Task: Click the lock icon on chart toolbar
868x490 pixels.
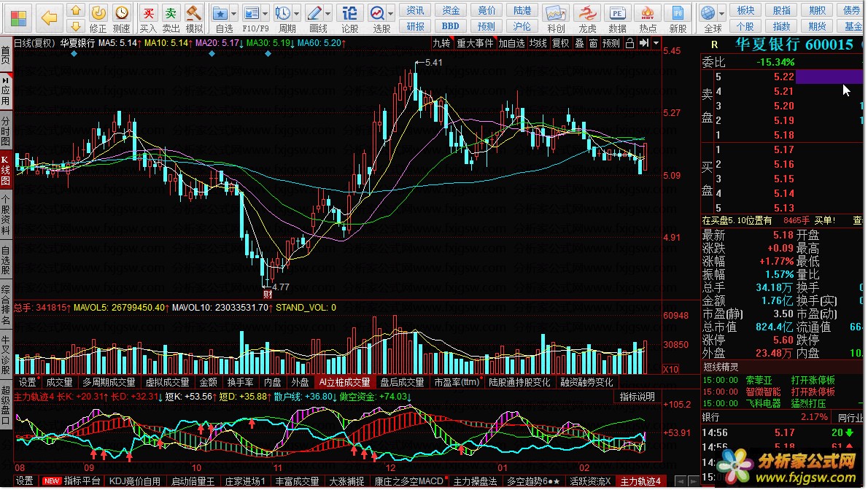Action: pyautogui.click(x=630, y=43)
